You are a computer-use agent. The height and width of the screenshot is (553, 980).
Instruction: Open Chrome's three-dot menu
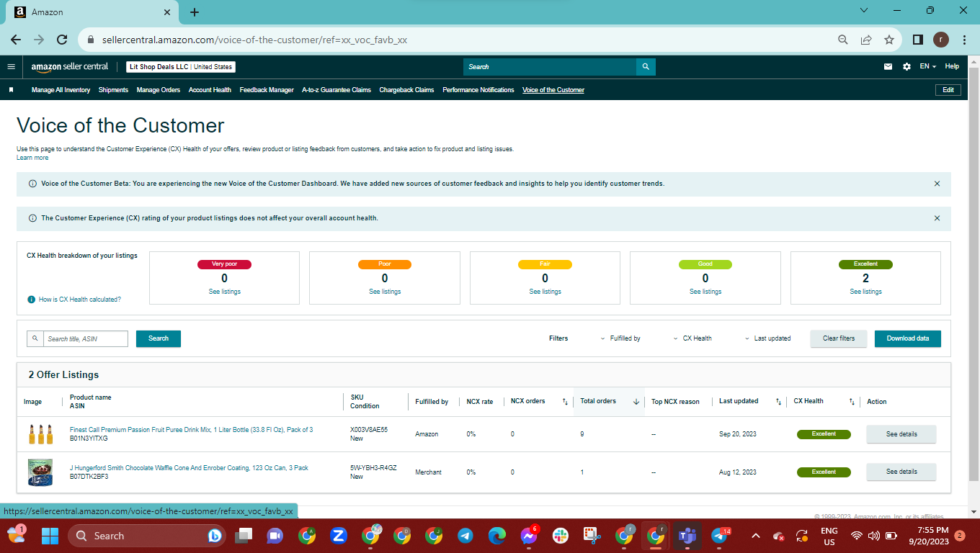click(x=964, y=40)
